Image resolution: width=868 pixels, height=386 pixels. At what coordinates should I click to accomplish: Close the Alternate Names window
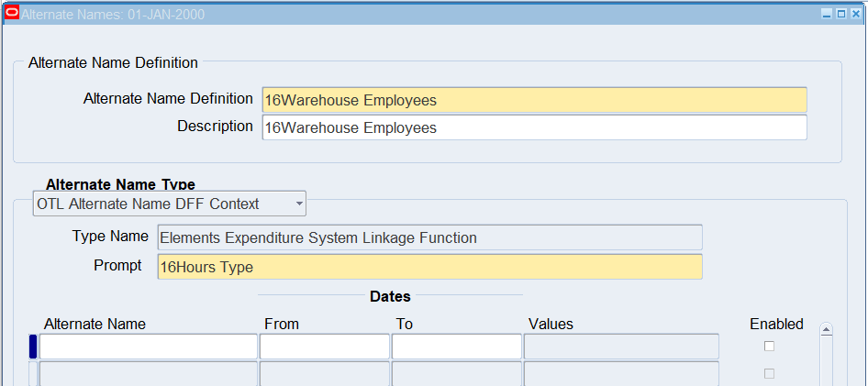[856, 14]
